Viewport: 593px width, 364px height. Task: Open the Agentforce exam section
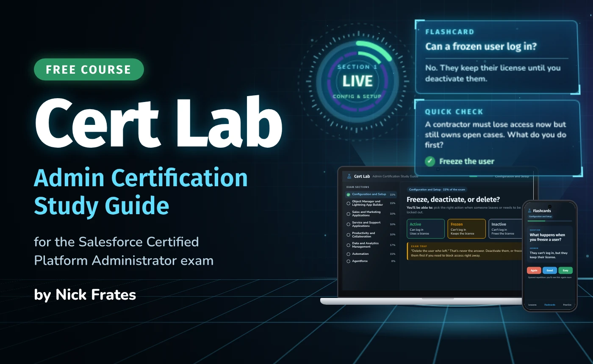pos(371,261)
